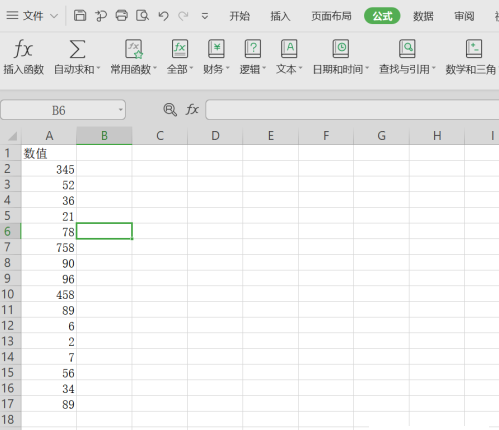Switch to the 页面布局 tab

(331, 16)
